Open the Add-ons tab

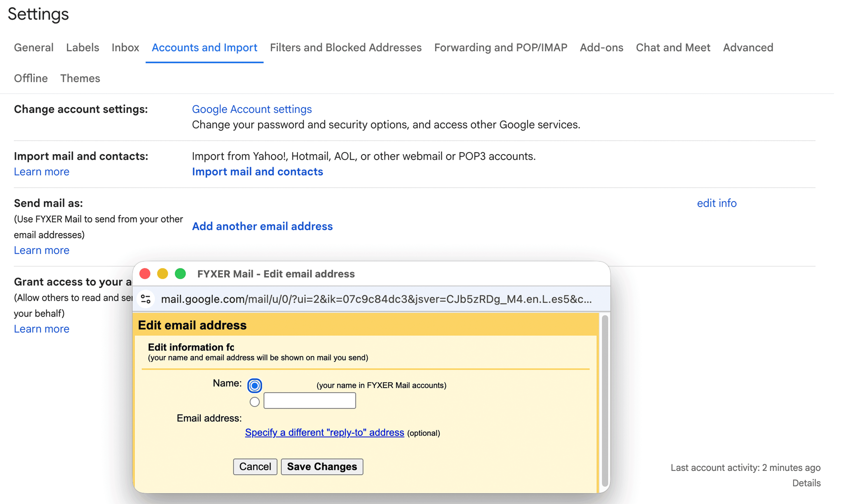(601, 48)
